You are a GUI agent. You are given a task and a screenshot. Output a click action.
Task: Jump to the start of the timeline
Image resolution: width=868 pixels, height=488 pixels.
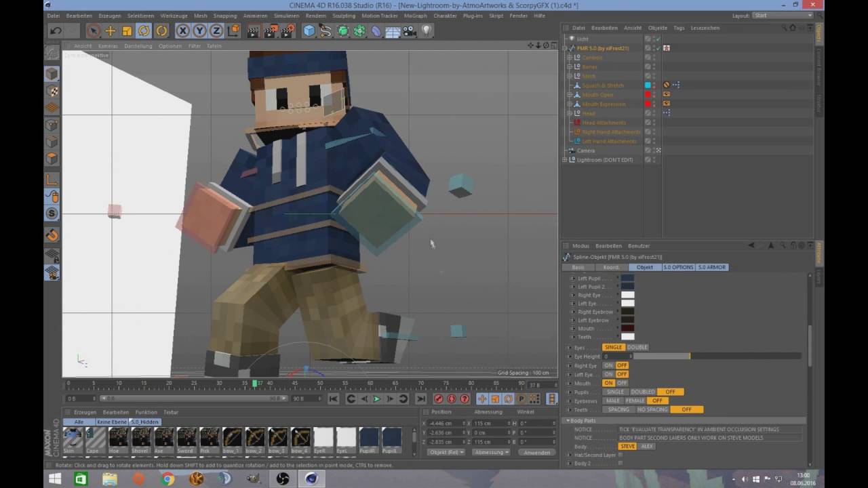(x=333, y=399)
